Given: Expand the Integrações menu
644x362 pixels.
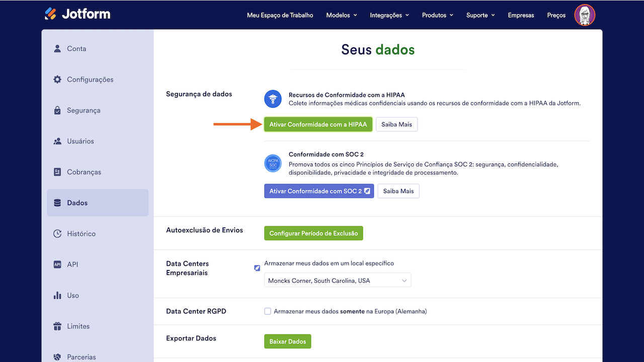Looking at the screenshot, I should tap(389, 15).
